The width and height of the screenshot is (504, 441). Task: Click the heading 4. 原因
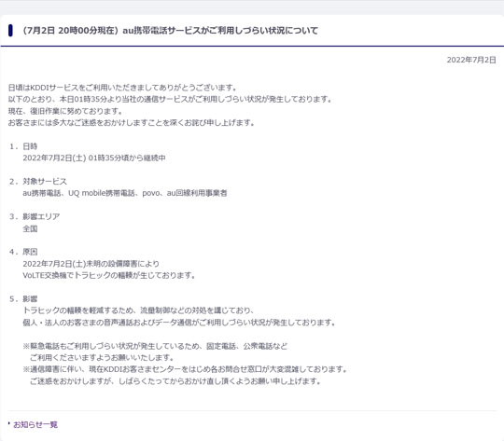[23, 252]
